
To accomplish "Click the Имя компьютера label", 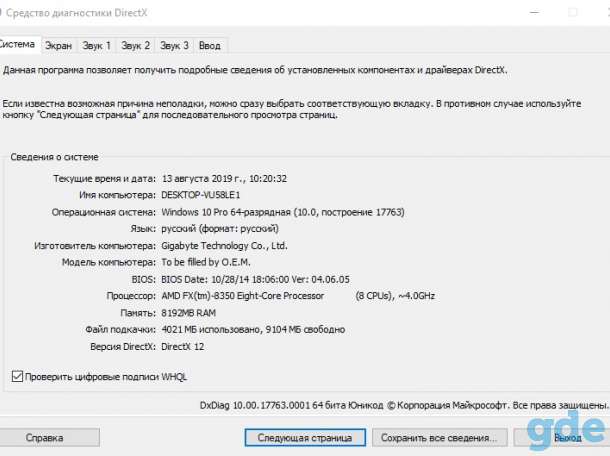I will (x=117, y=195).
